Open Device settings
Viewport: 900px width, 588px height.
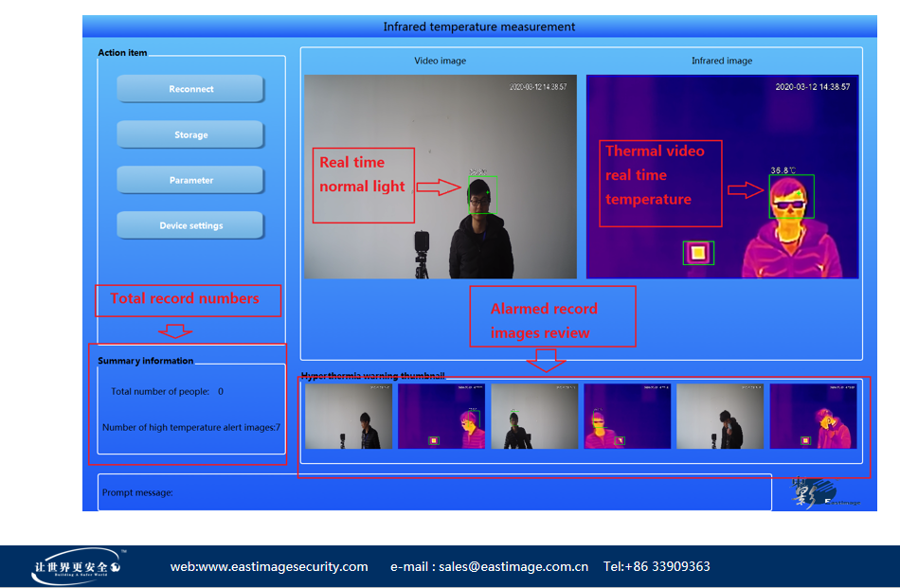pos(190,225)
